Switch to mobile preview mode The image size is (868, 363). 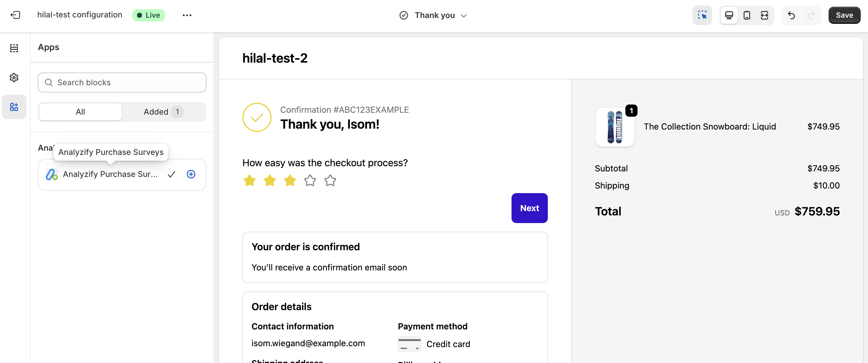point(747,15)
